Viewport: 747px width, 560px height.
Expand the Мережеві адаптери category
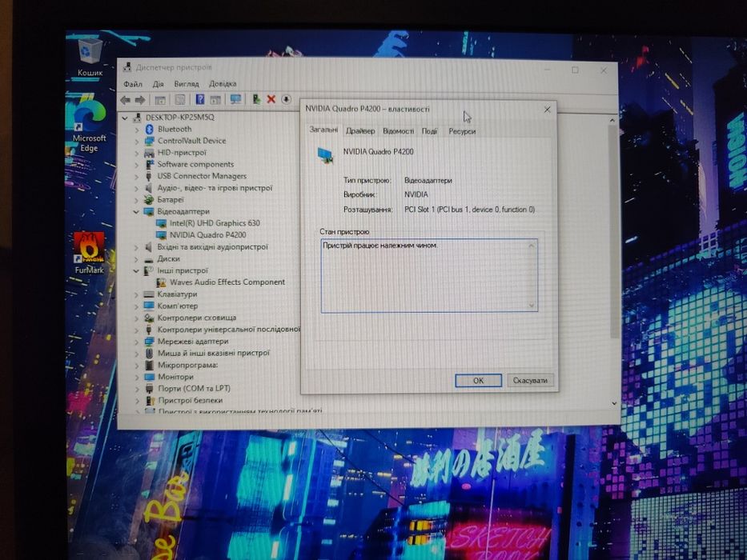click(137, 342)
